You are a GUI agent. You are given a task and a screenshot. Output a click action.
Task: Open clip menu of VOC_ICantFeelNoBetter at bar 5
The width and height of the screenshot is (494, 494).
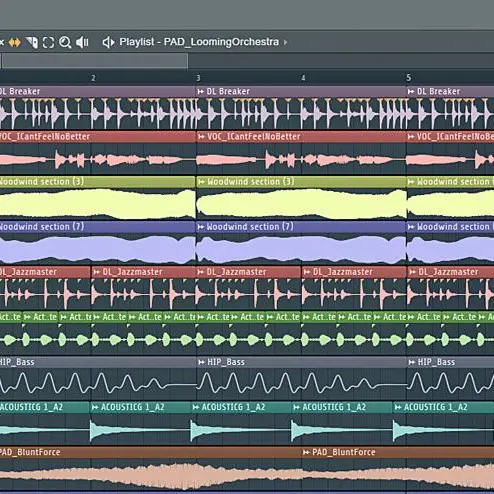tap(411, 136)
